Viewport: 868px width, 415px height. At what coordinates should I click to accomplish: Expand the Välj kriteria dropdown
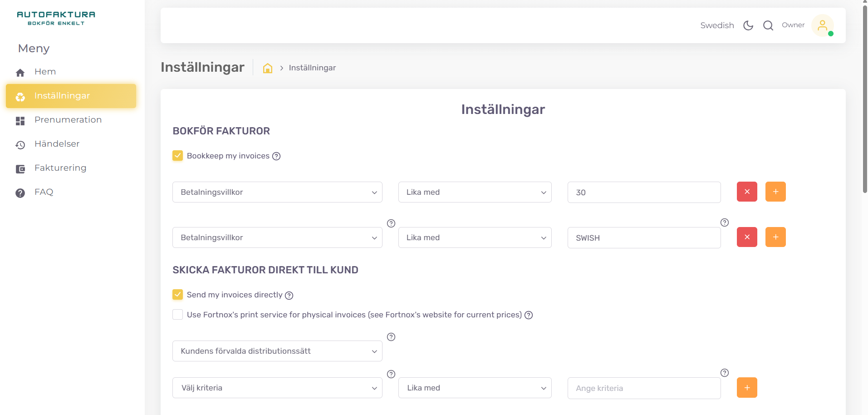[277, 388]
